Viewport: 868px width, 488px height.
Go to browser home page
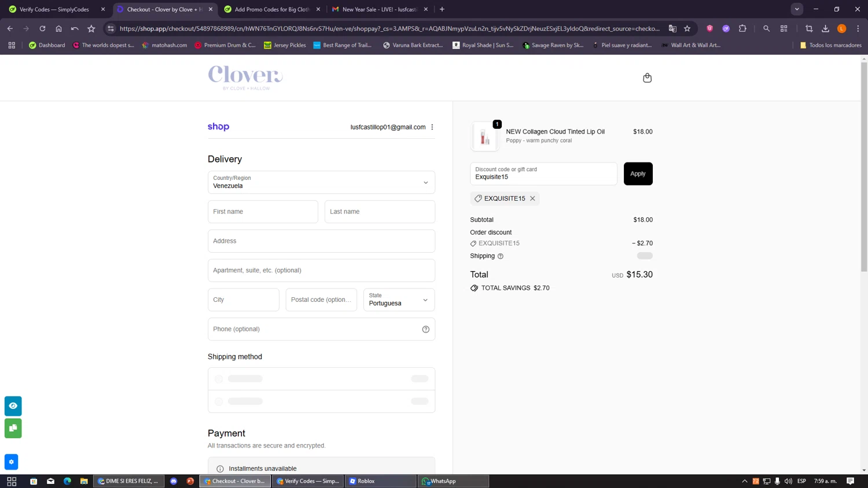pos(58,28)
